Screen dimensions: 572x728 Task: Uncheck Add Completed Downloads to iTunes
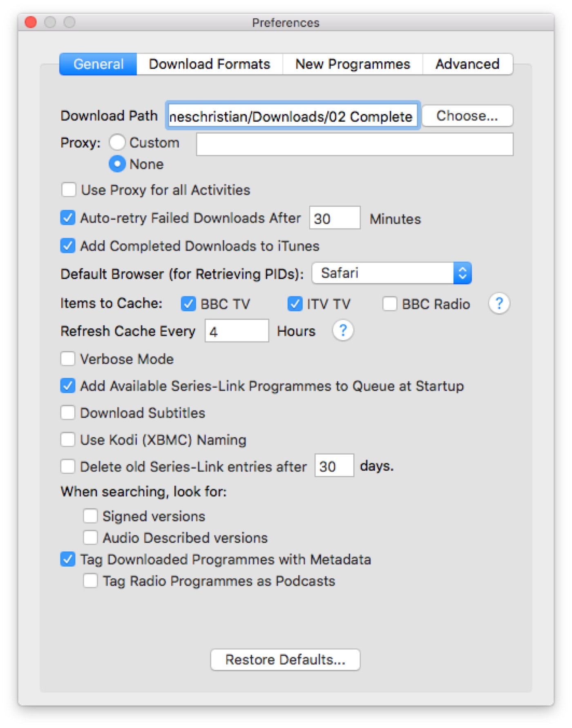point(68,246)
